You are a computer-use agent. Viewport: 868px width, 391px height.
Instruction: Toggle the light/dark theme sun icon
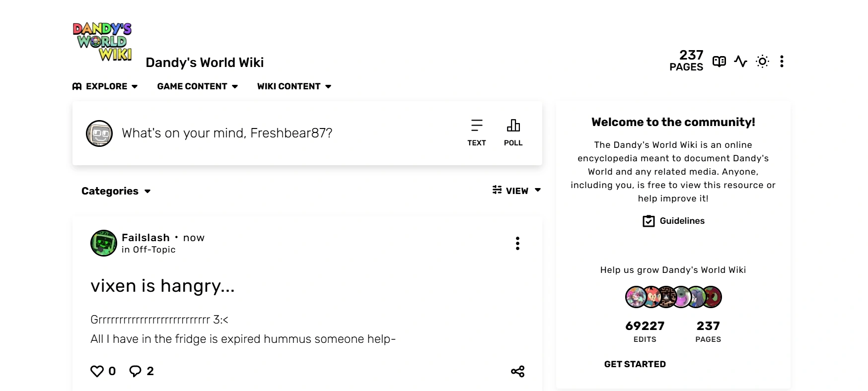[762, 62]
